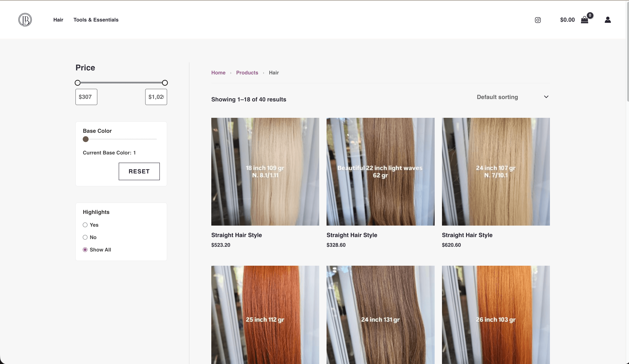Viewport: 629px width, 364px height.
Task: Open the 18 inch 109 gr product image
Action: tap(265, 172)
